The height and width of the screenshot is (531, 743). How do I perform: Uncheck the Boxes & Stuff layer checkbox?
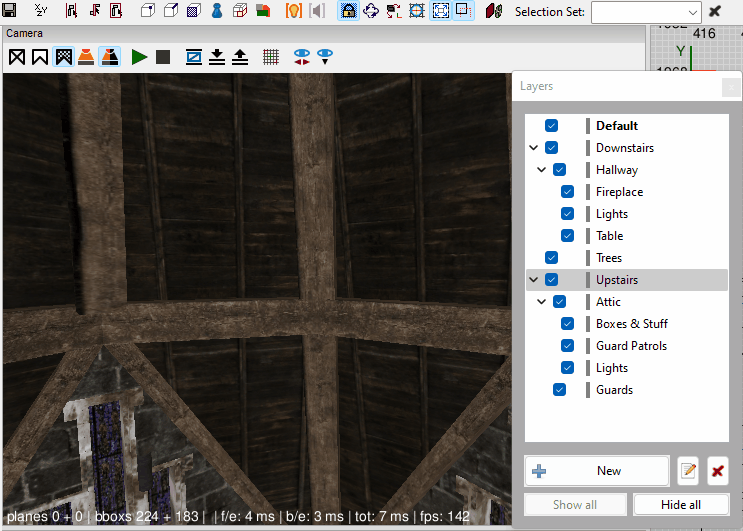point(568,324)
